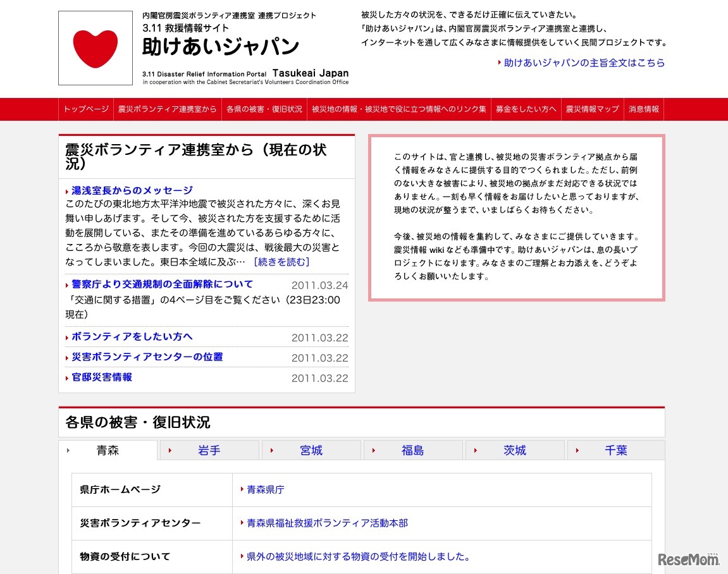728x574 pixels.
Task: Click the 県庁ホームページ table cell
Action: pos(152,490)
